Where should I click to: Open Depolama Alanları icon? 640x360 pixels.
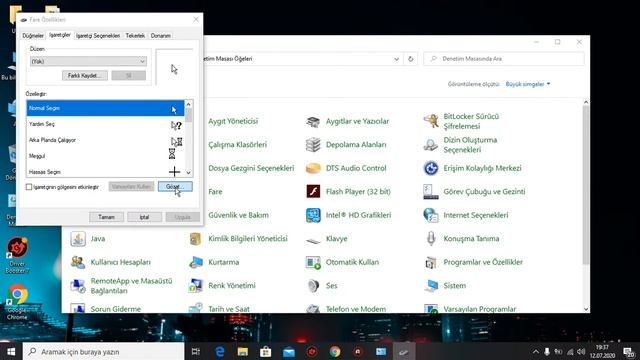(313, 144)
